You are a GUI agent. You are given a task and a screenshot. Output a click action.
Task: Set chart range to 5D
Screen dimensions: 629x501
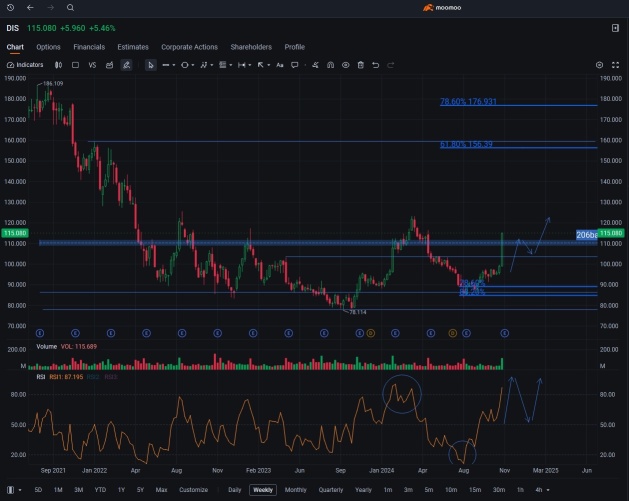tap(38, 490)
